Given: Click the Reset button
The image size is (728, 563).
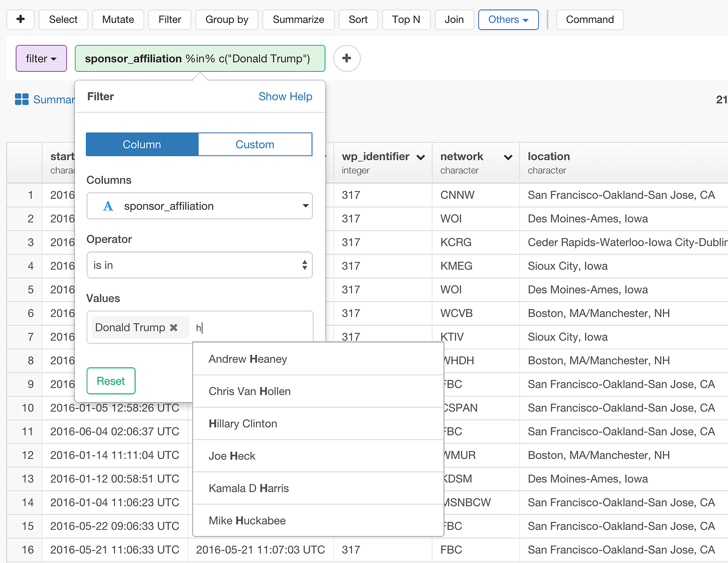Looking at the screenshot, I should click(111, 381).
